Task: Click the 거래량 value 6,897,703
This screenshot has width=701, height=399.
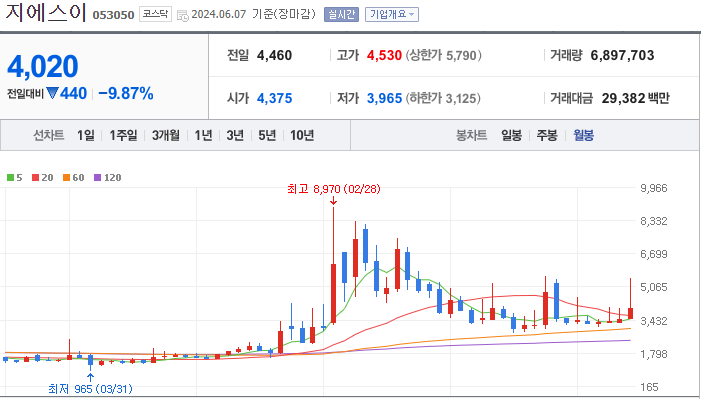Action: point(622,55)
